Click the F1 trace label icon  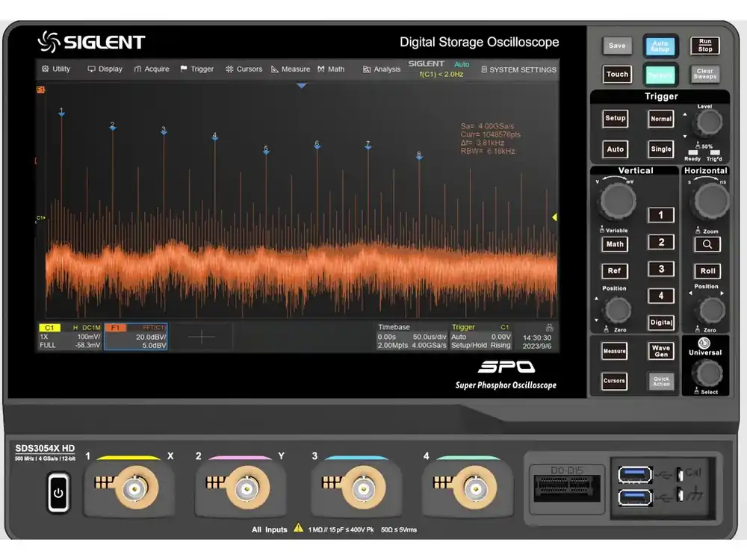click(x=40, y=90)
